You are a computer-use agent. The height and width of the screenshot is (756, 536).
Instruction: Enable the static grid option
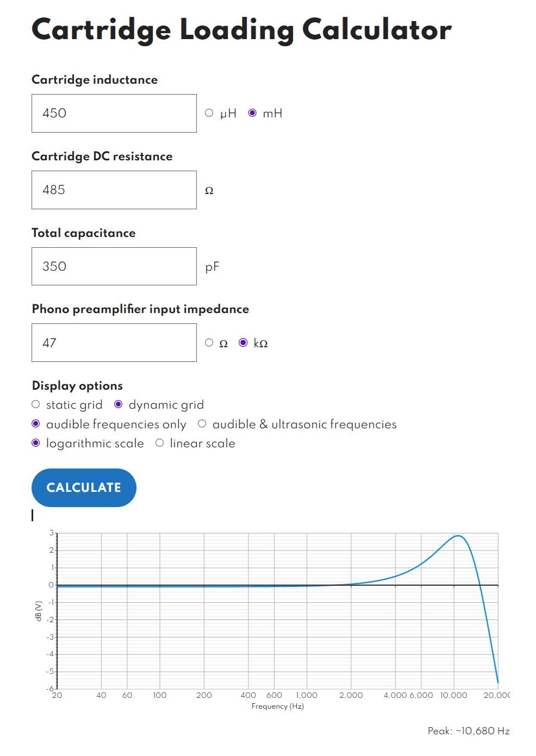36,404
